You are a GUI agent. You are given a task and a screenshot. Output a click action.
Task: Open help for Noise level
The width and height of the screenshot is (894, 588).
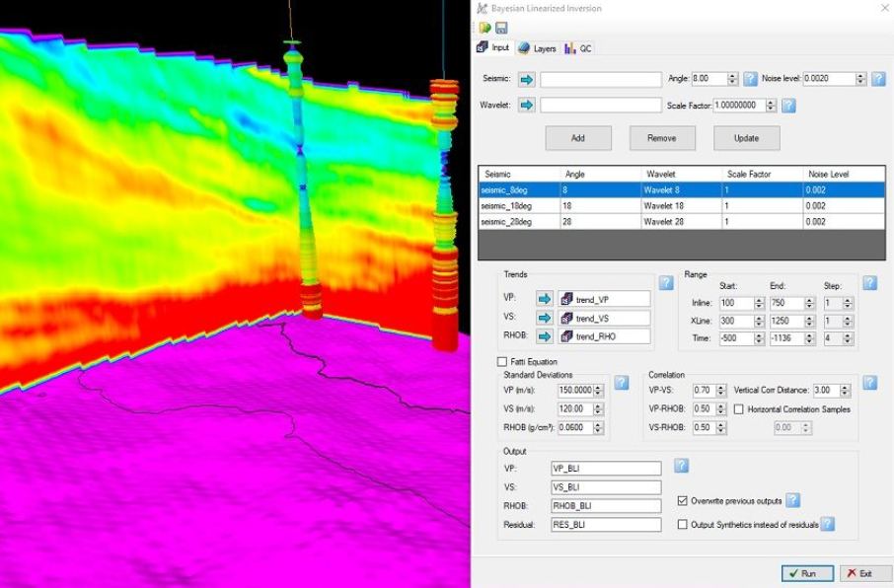(877, 79)
